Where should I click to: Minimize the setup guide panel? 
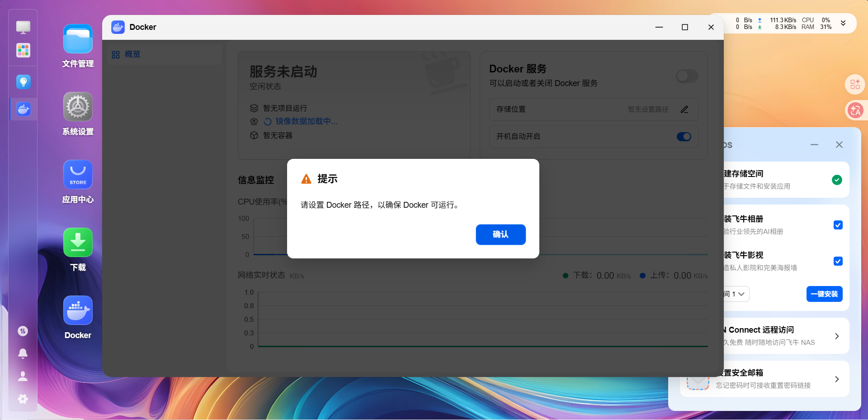814,145
